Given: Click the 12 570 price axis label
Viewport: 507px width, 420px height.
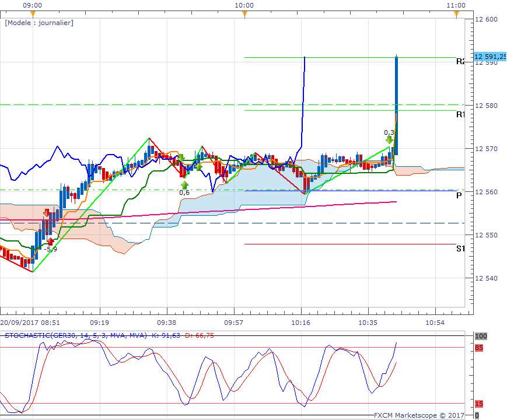Looking at the screenshot, I should 487,149.
